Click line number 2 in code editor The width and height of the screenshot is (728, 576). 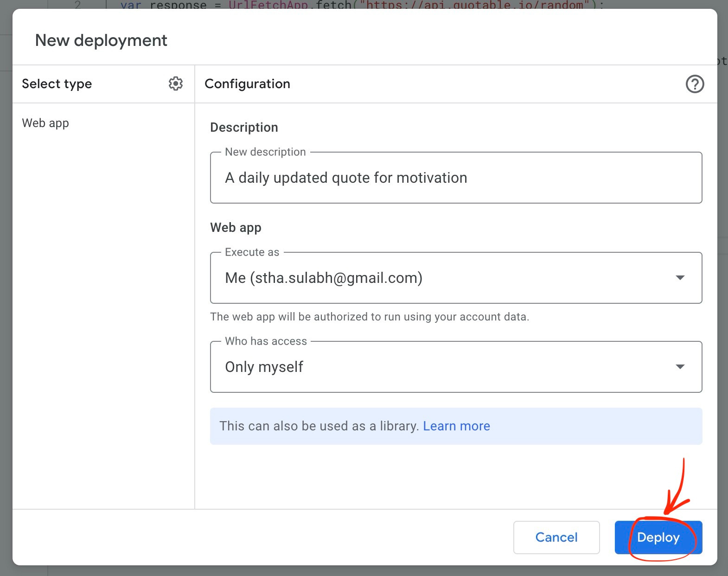77,5
